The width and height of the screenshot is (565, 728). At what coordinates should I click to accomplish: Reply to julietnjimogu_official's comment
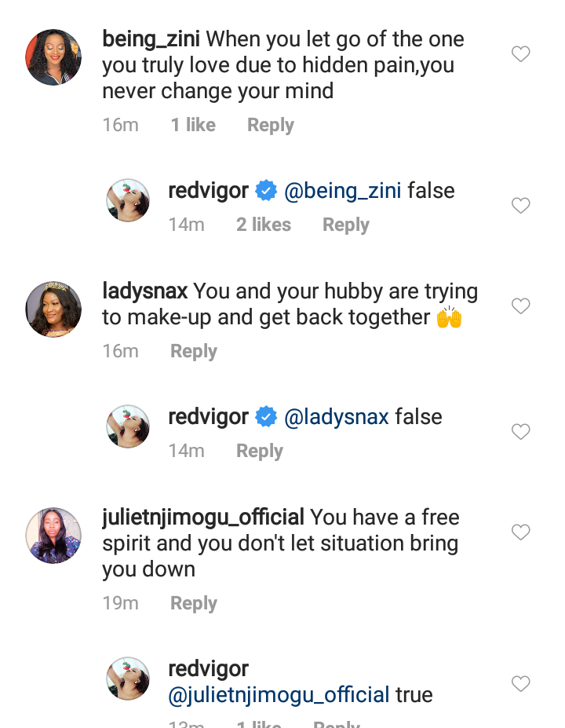click(x=193, y=603)
